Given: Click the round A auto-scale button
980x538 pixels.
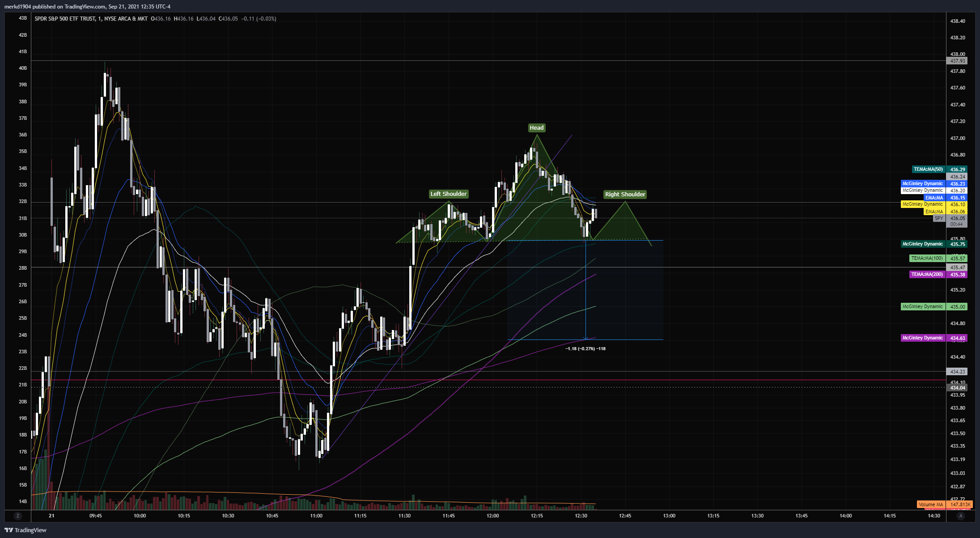Looking at the screenshot, I should [961, 516].
